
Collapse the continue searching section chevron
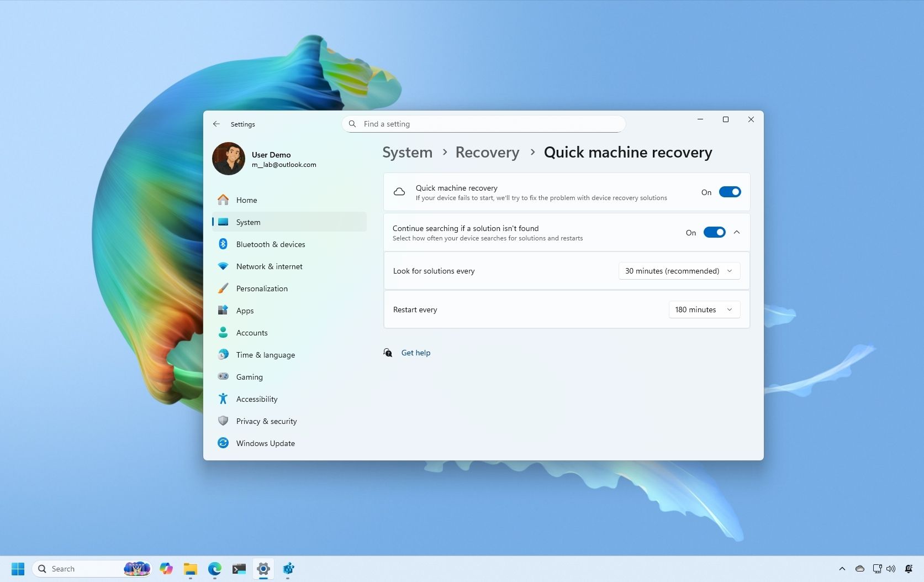click(x=737, y=232)
